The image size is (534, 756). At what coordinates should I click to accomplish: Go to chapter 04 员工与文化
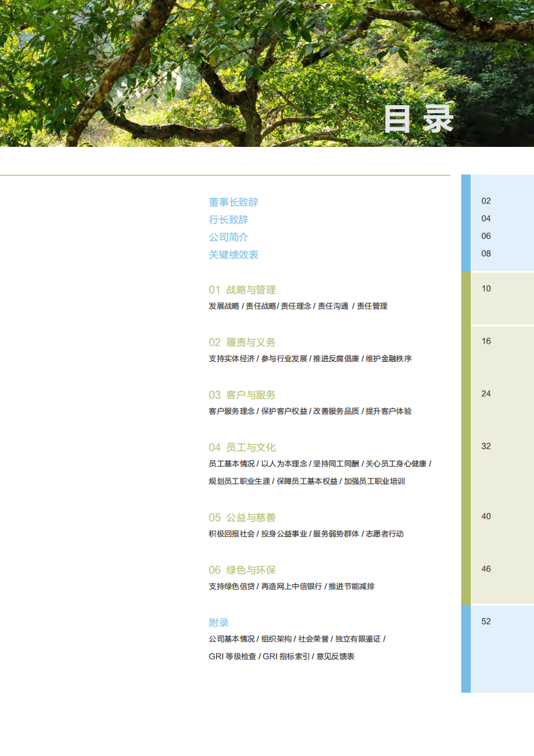coord(242,447)
